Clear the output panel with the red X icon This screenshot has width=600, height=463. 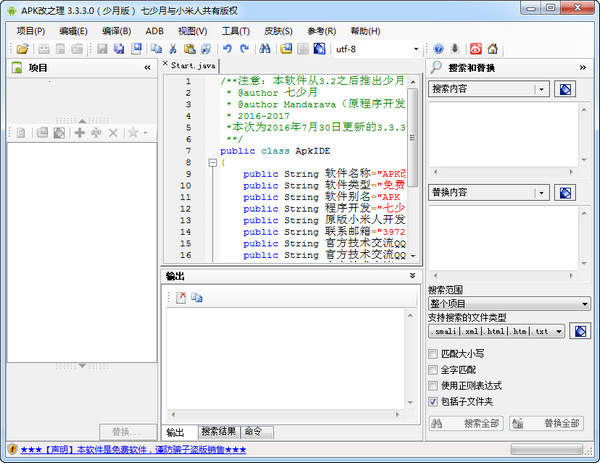pos(181,298)
